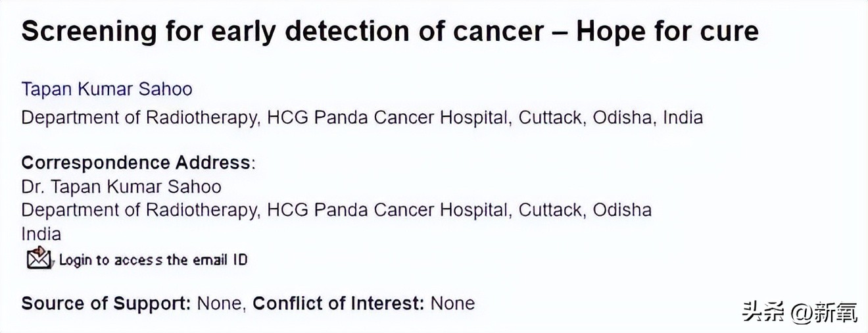Click Cuttack in the correspondence address line

(550, 210)
